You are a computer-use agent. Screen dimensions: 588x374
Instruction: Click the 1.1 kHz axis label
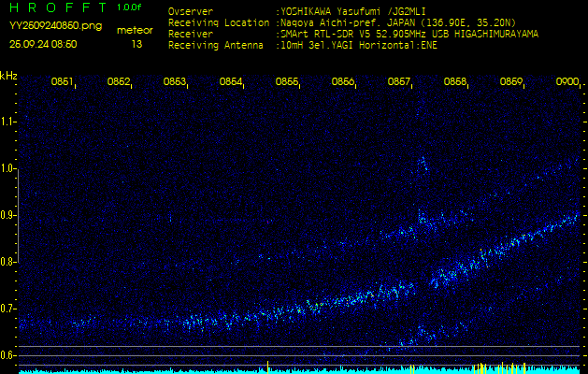click(x=8, y=122)
